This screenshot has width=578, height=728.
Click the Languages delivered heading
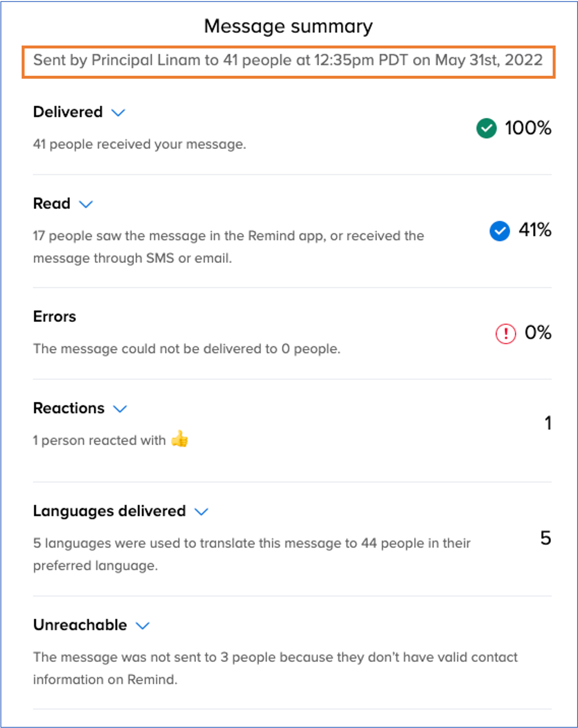tap(109, 511)
